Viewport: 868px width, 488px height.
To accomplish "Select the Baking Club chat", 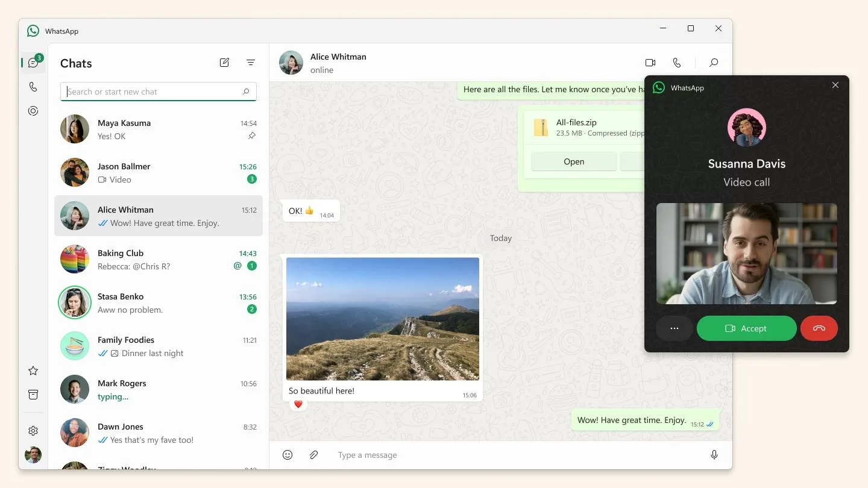I will (159, 259).
